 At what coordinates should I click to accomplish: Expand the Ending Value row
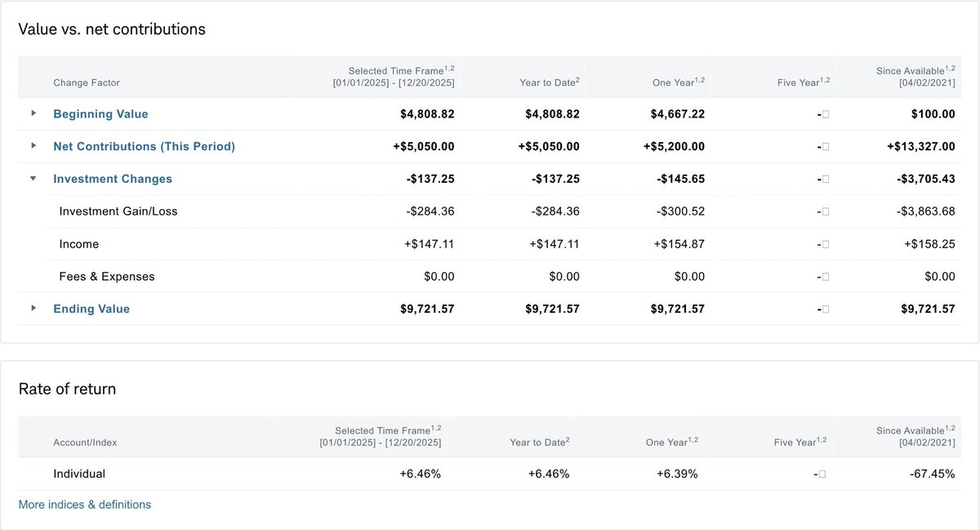click(x=33, y=309)
